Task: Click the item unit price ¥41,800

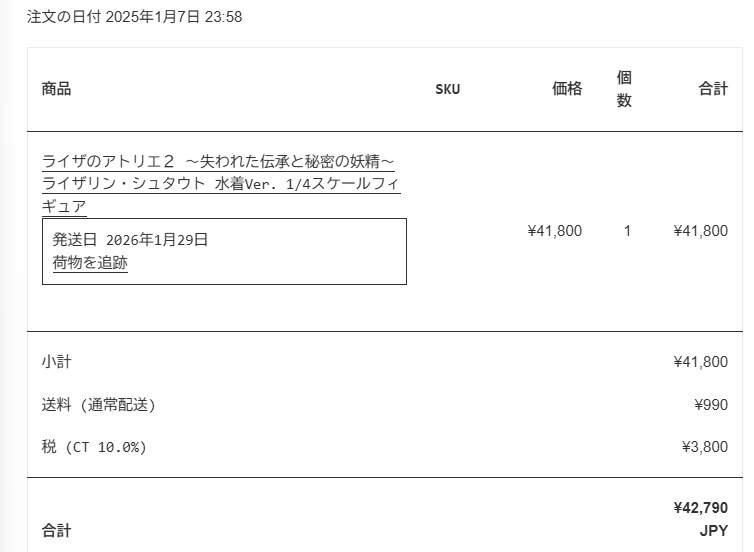Action: coord(554,231)
